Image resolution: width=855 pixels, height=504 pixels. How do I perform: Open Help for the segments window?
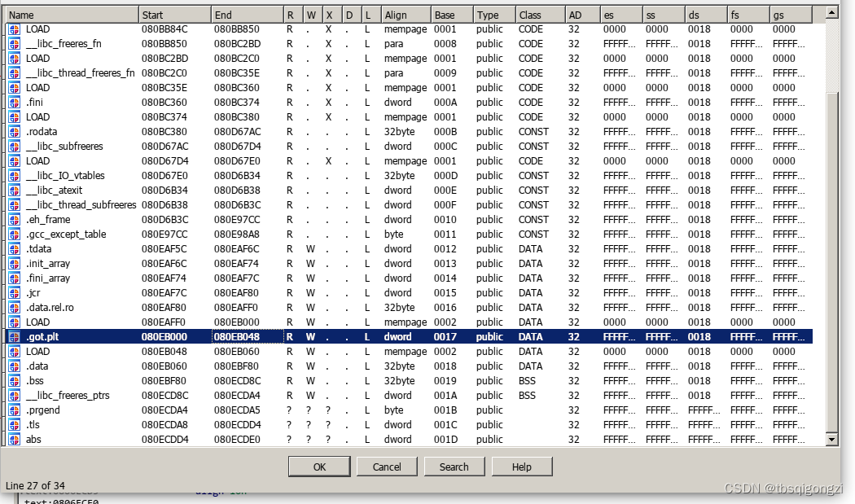tap(521, 466)
